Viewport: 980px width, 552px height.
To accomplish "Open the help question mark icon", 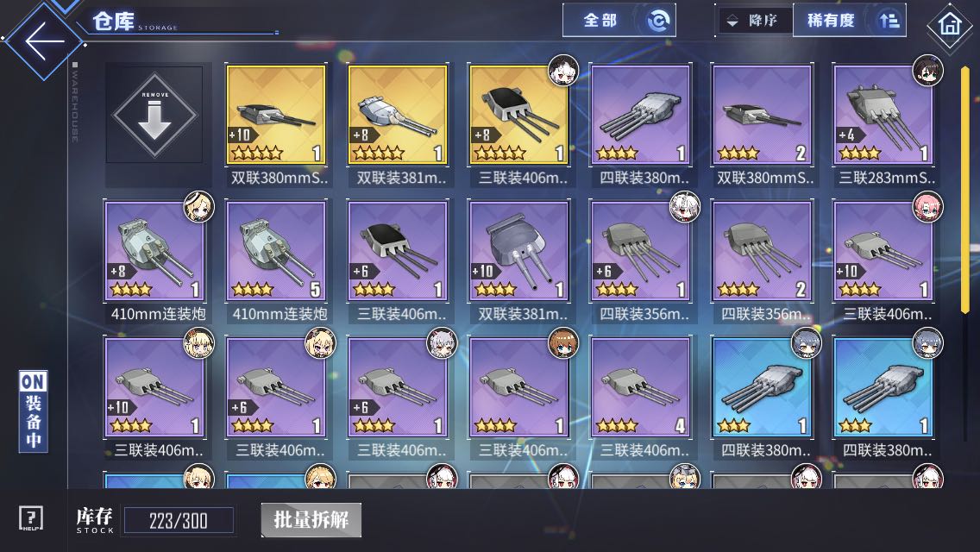I will (x=31, y=518).
